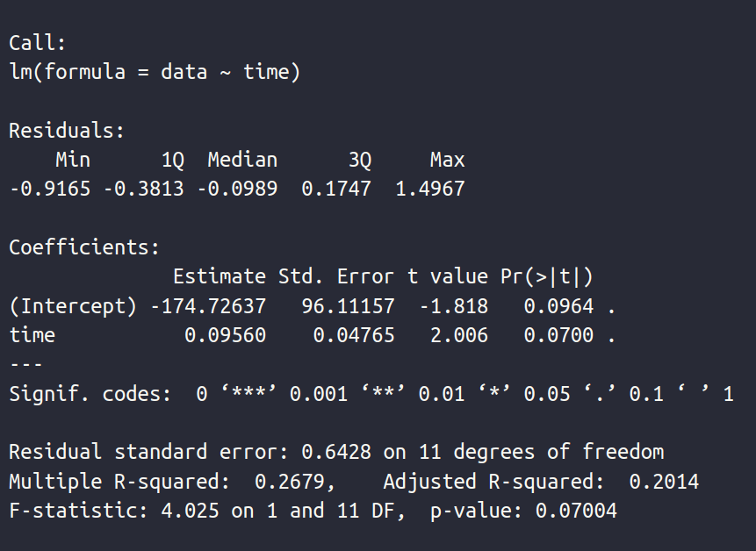Click the overall p-value 0.07004
The width and height of the screenshot is (756, 551).
pyautogui.click(x=582, y=511)
